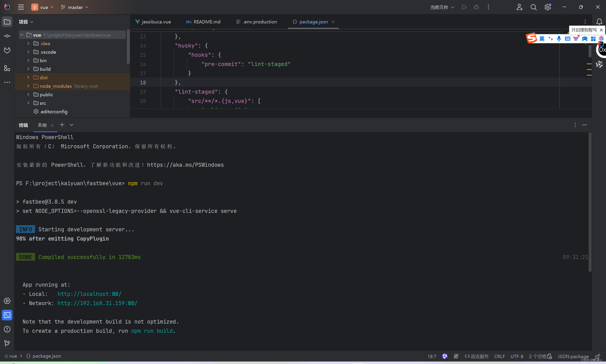The height and width of the screenshot is (364, 606).
Task: Open the new terminal options dropdown arrow
Action: point(72,125)
